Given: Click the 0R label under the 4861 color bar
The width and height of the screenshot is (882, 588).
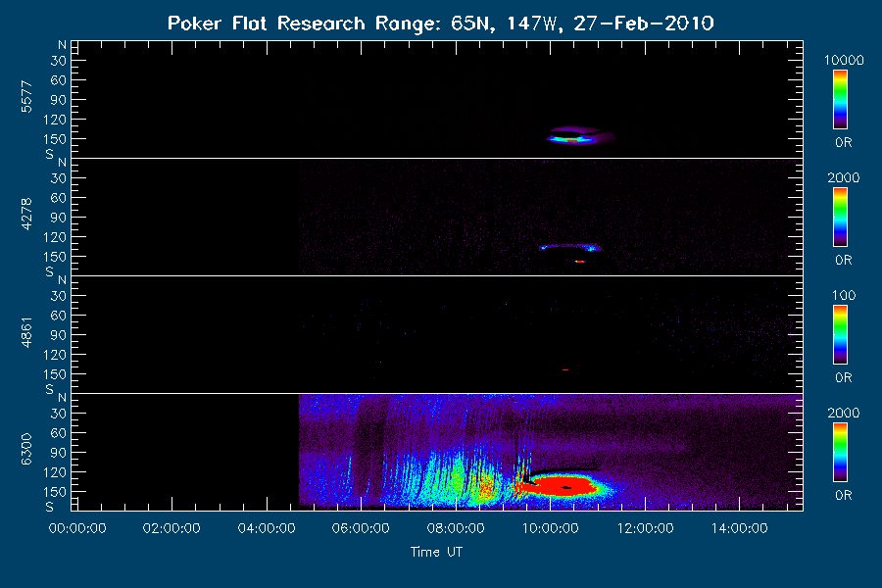Looking at the screenshot, I should click(x=843, y=378).
